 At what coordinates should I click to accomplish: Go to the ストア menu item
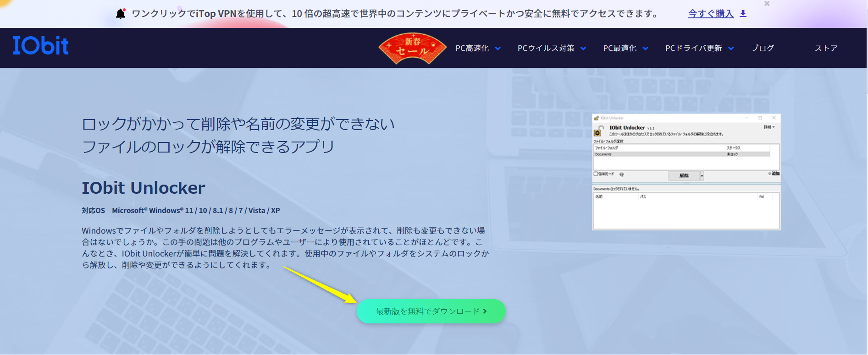point(826,48)
